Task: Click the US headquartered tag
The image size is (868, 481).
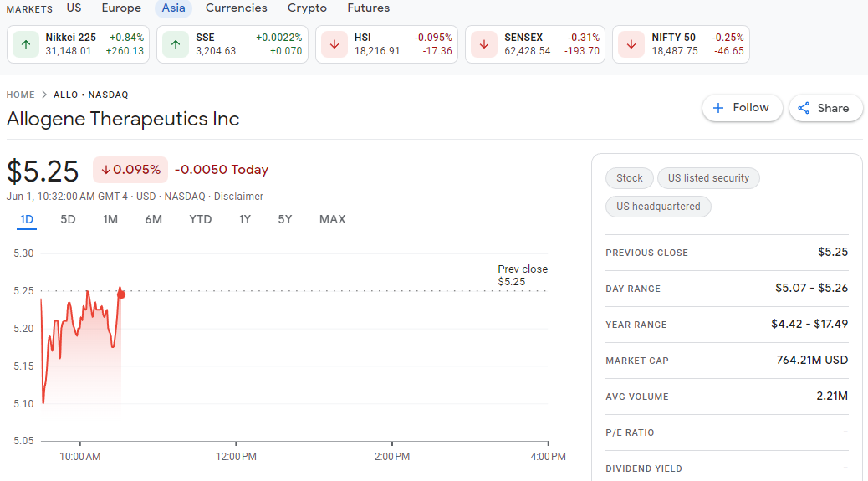Action: pyautogui.click(x=658, y=207)
